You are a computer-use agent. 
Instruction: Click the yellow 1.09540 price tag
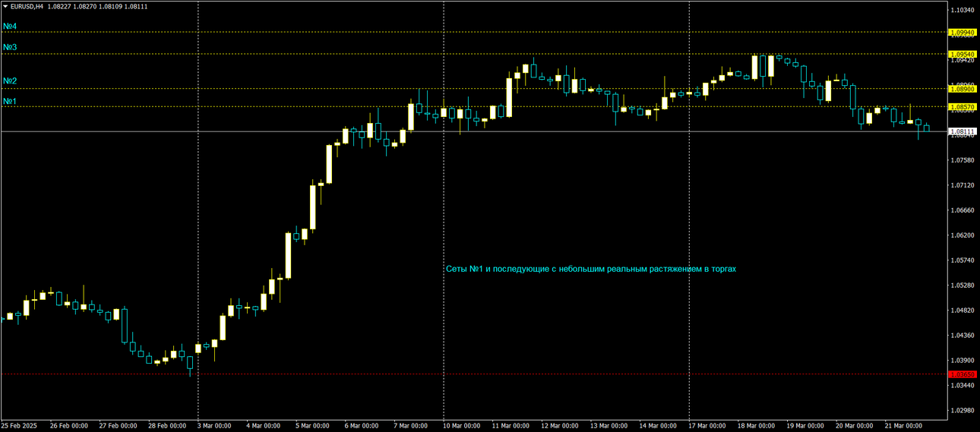tap(963, 55)
